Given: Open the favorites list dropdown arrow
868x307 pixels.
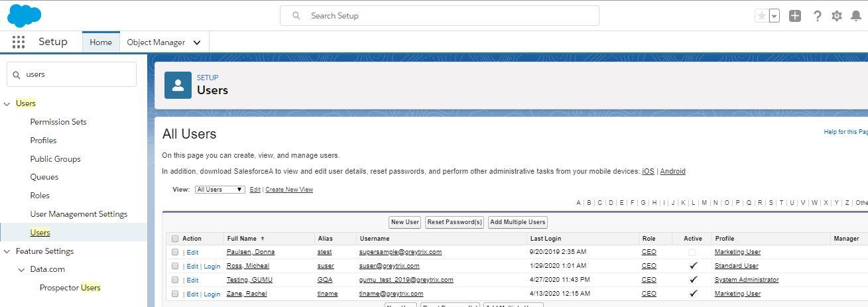Looking at the screenshot, I should pos(774,16).
